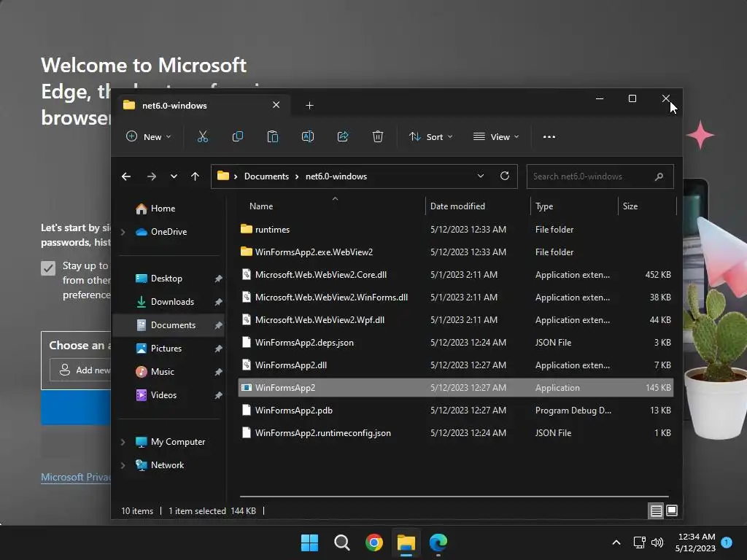Click the File Explorer taskbar icon
This screenshot has height=560, width=747.
click(406, 542)
